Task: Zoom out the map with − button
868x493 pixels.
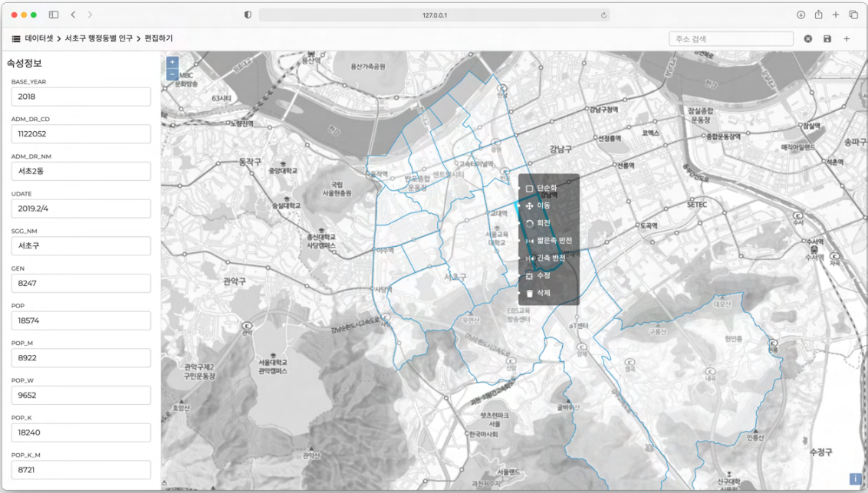Action: tap(173, 74)
